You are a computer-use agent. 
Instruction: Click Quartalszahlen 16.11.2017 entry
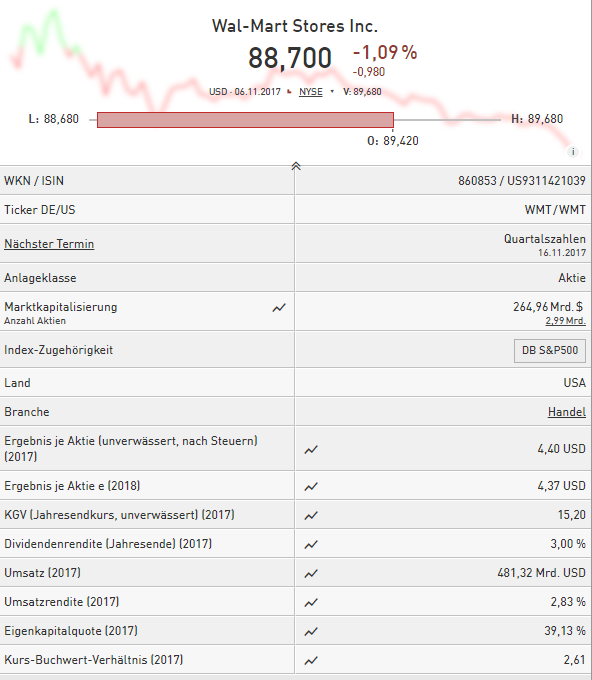pos(545,245)
